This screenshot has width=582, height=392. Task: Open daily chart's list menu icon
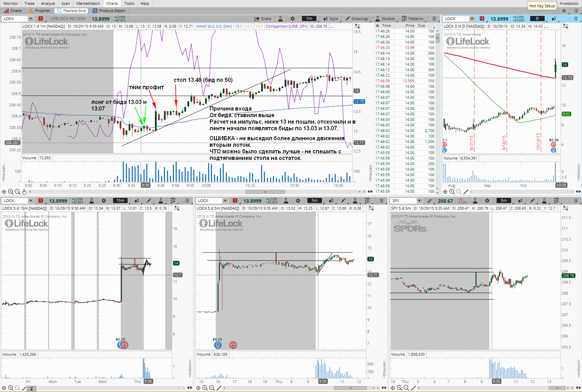(576, 19)
